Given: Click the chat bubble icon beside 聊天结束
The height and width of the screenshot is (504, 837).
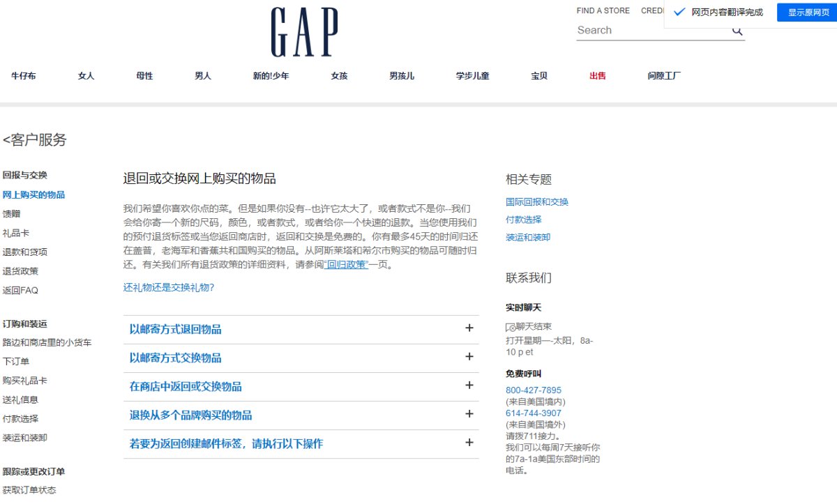Looking at the screenshot, I should 511,327.
